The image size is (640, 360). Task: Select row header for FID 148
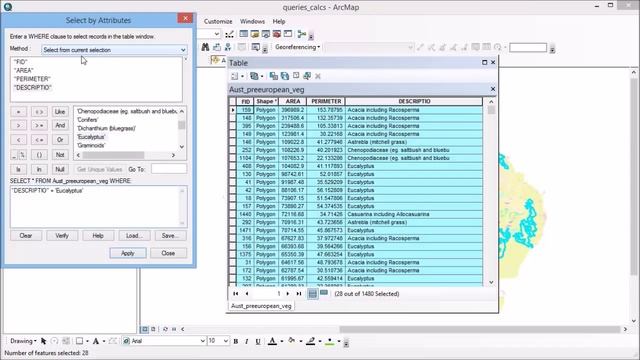pyautogui.click(x=233, y=118)
